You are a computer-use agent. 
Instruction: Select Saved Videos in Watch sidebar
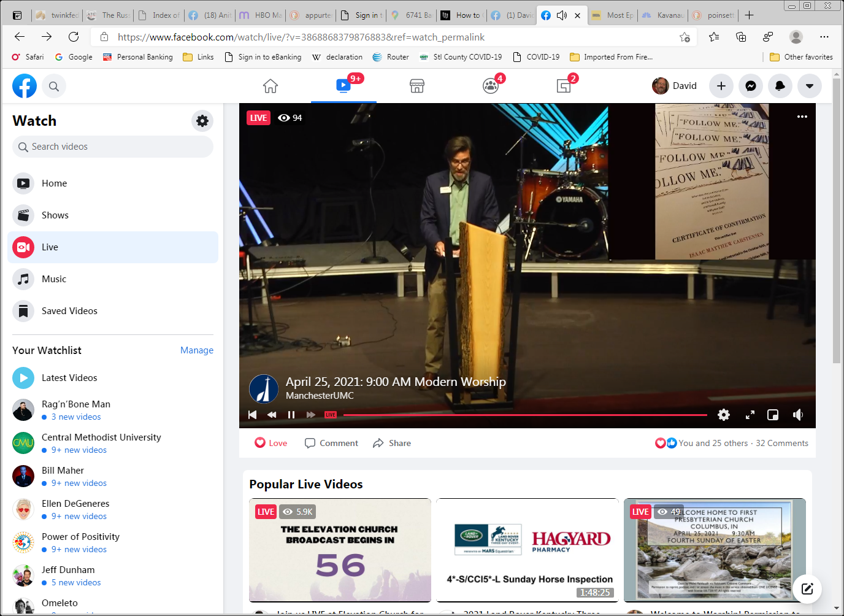69,311
